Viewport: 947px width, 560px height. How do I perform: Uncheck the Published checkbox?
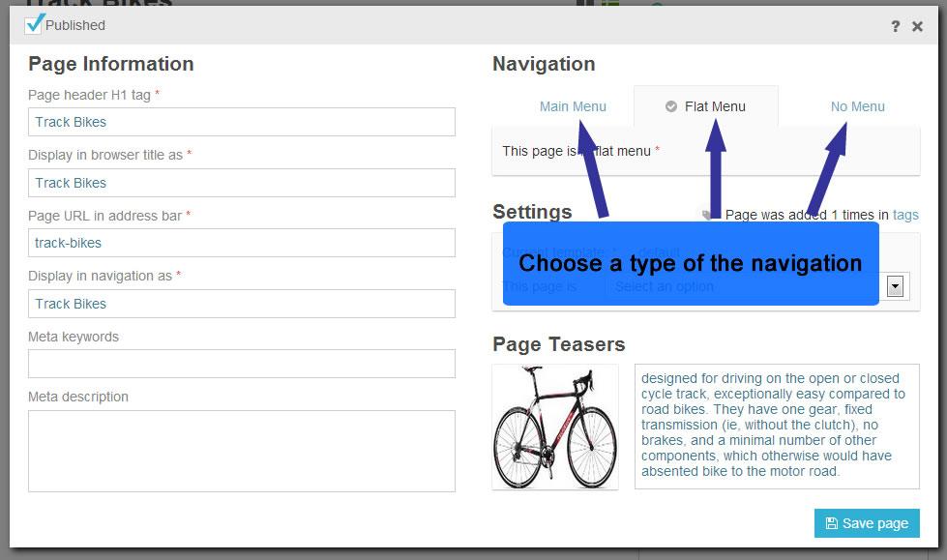pyautogui.click(x=33, y=25)
